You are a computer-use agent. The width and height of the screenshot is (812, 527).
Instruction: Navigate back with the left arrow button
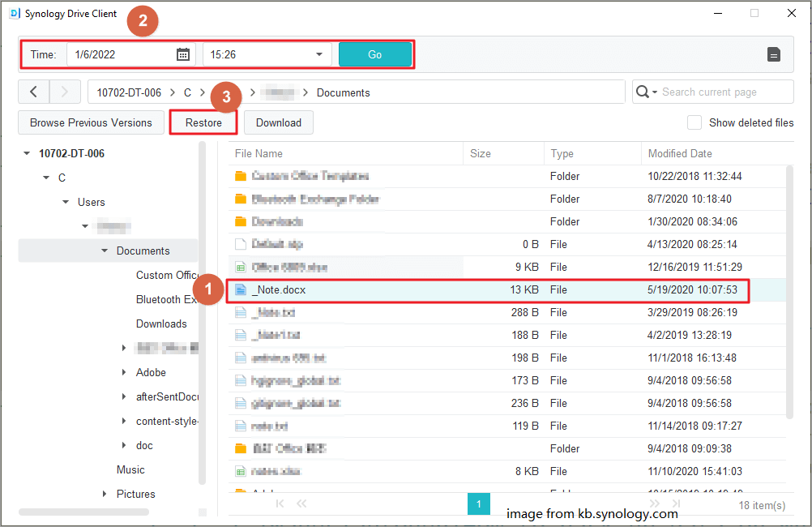click(34, 92)
